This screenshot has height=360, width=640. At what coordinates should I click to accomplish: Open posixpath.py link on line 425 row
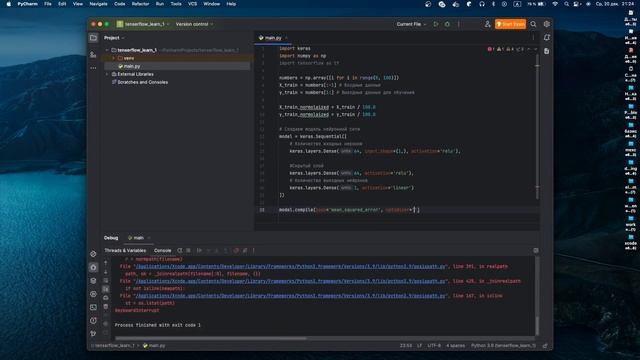(290, 281)
